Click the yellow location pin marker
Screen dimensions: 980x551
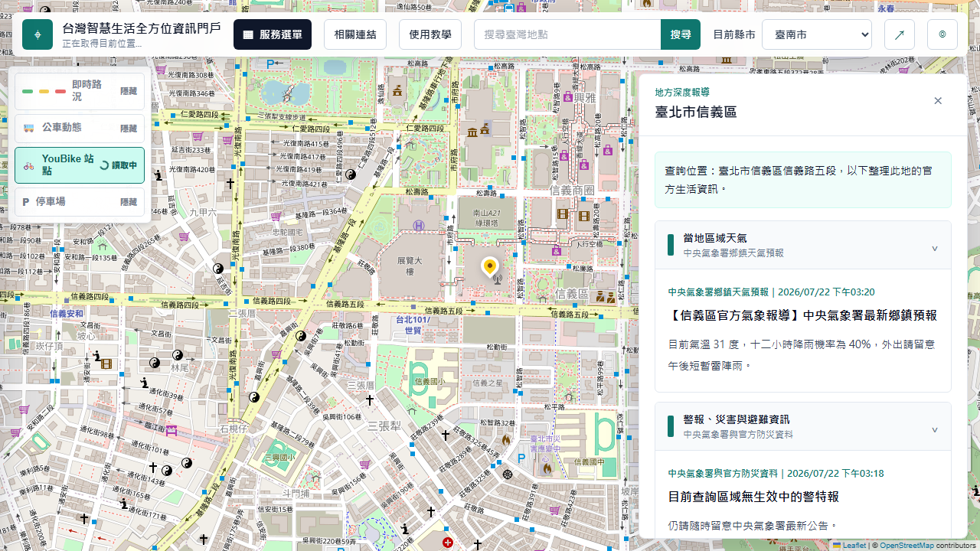tap(489, 266)
